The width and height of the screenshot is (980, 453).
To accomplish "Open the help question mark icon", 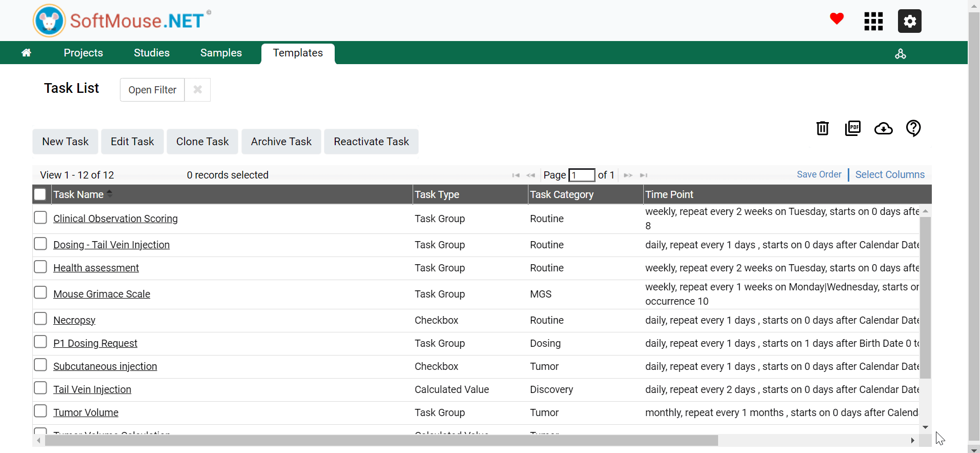I will [913, 128].
